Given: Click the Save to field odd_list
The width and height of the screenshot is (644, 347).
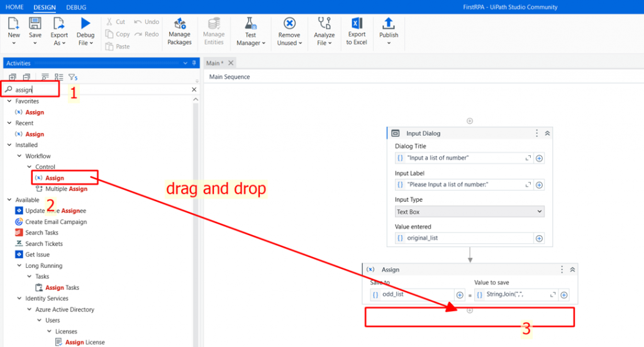Looking at the screenshot, I should tap(411, 294).
